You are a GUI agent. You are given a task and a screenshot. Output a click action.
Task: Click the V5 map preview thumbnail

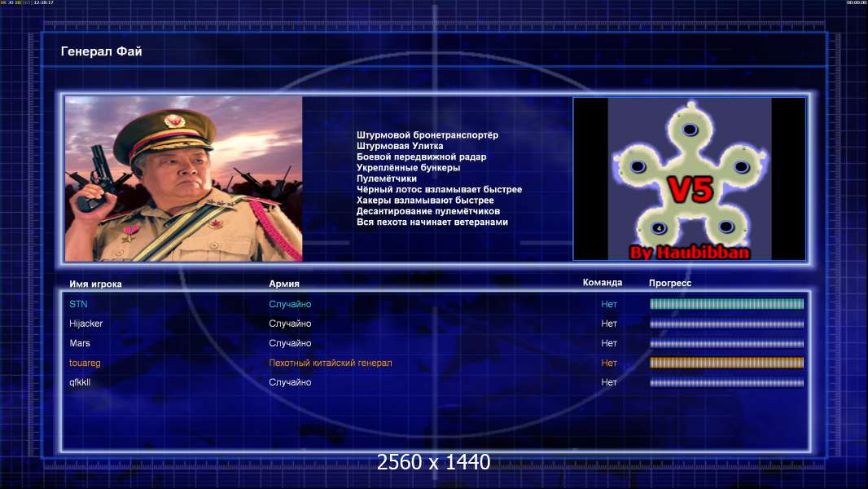[689, 178]
